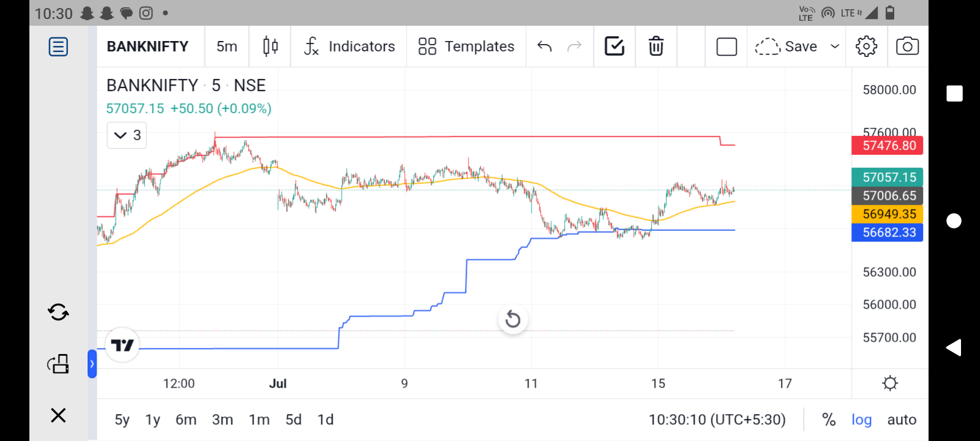Open the watchlist menu icon in left sidebar
980x441 pixels.
58,47
